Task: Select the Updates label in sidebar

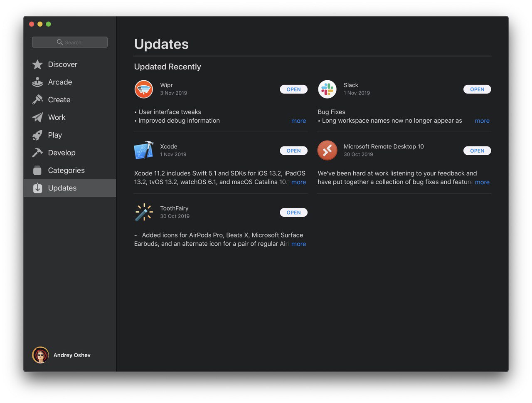Action: pos(62,188)
